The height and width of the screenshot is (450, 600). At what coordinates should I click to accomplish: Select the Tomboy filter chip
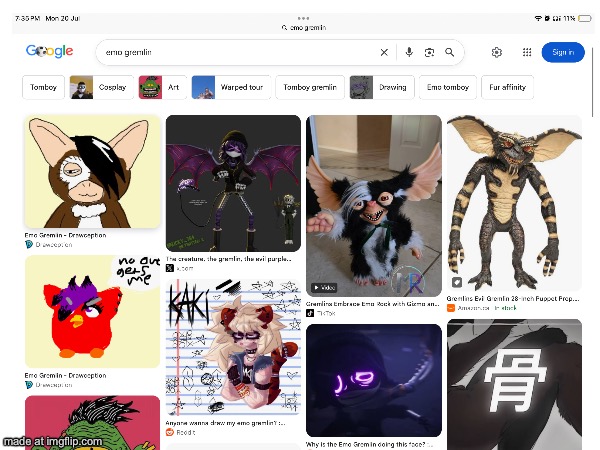point(43,87)
